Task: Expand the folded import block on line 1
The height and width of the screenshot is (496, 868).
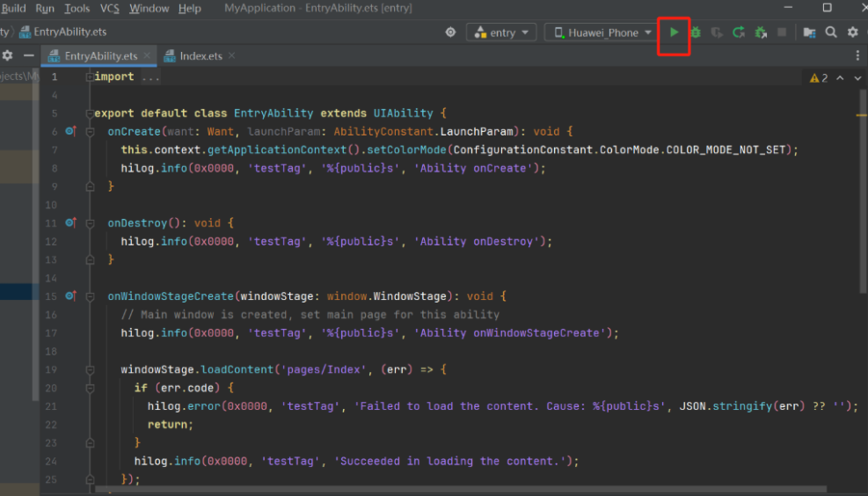Action: pyautogui.click(x=90, y=77)
